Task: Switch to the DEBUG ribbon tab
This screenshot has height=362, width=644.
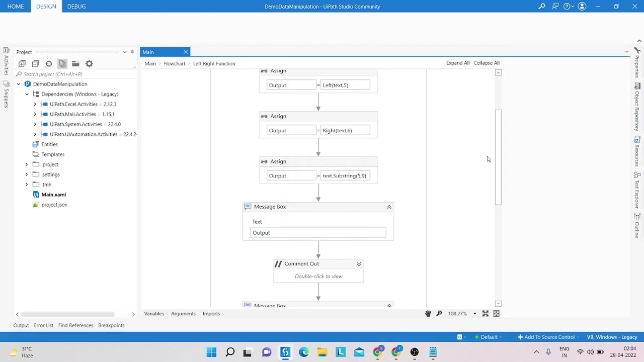Action: click(76, 7)
